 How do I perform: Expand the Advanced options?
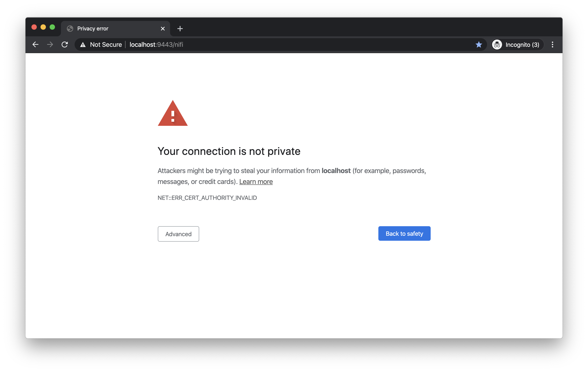[178, 234]
